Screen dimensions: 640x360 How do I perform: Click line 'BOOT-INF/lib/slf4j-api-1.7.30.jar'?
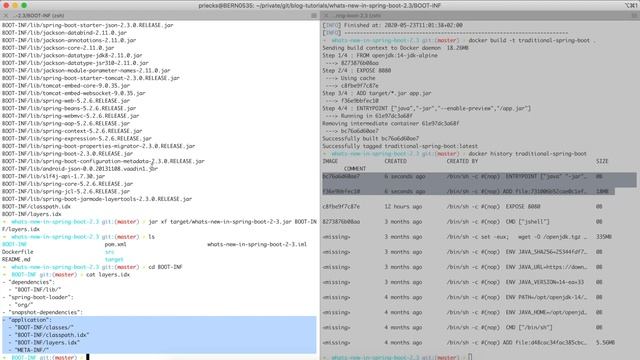[x=53, y=176]
